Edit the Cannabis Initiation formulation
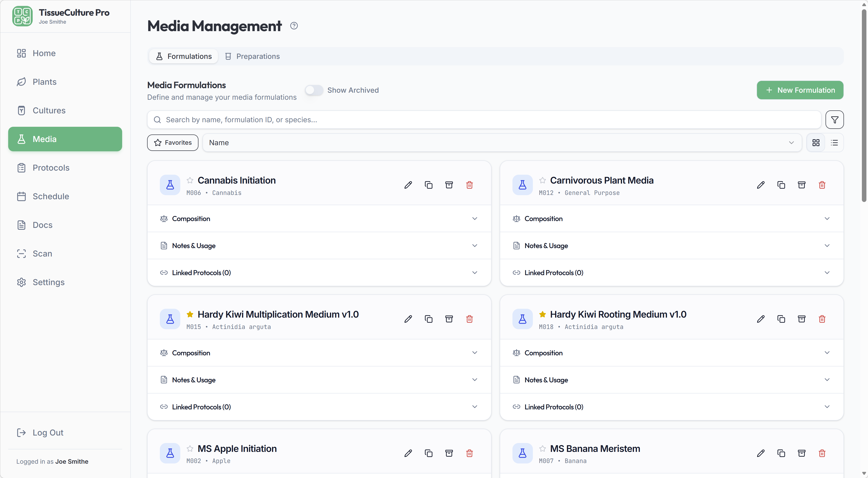This screenshot has height=478, width=868. pyautogui.click(x=408, y=185)
